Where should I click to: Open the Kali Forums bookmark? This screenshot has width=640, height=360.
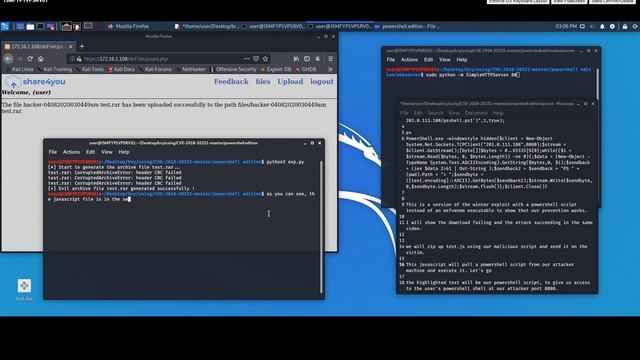[155, 69]
